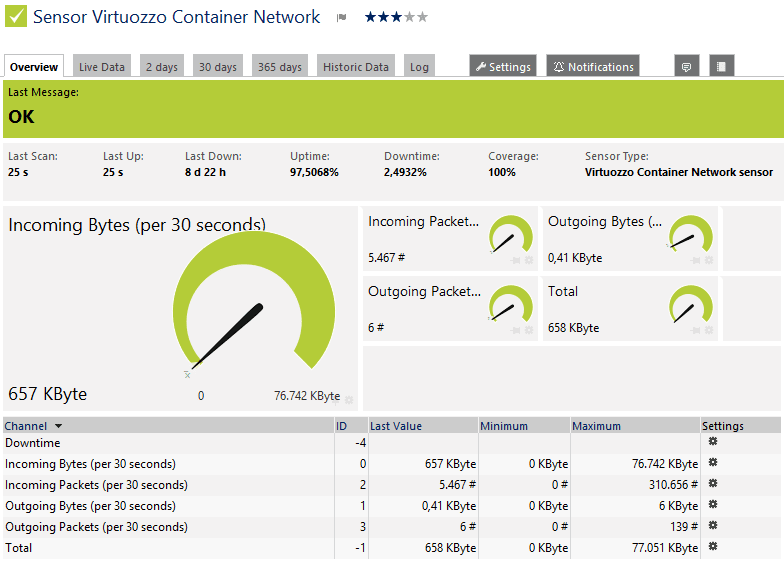Select Incoming Bytes (per 30 seconds) row name

pos(90,464)
